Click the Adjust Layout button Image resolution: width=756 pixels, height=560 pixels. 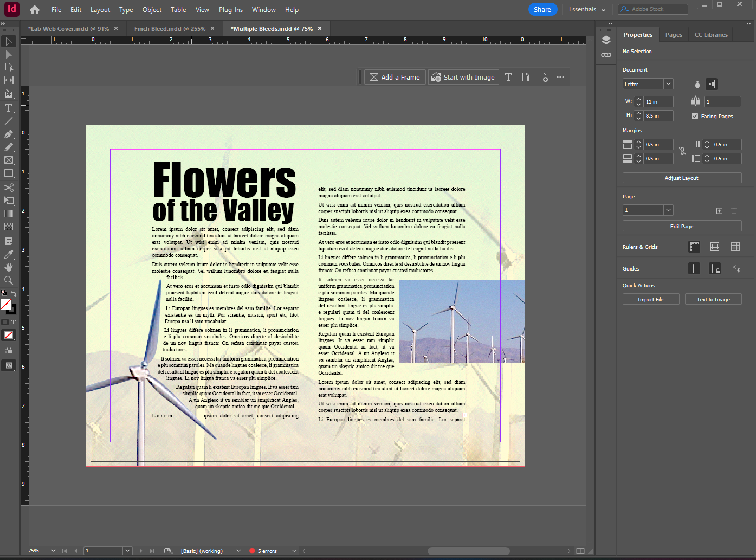[x=682, y=178]
